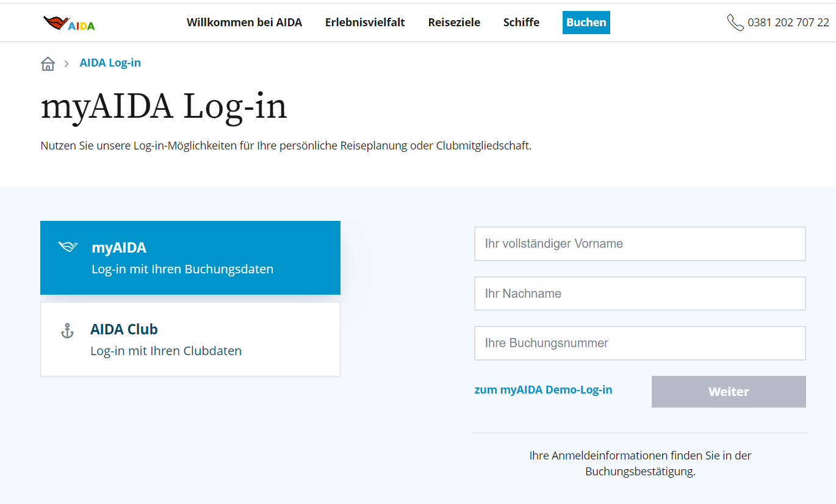Click 'Log-in mit Ihren Buchungsdaten' text

coord(182,269)
